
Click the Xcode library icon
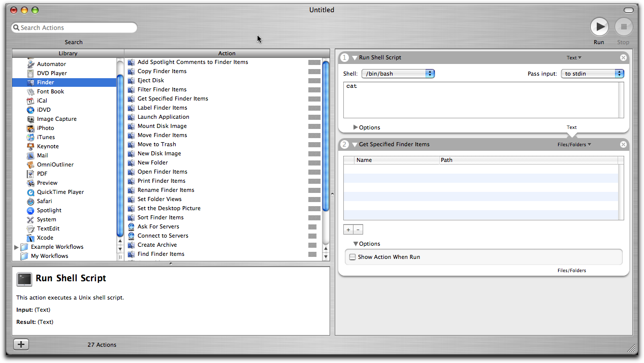click(x=30, y=238)
